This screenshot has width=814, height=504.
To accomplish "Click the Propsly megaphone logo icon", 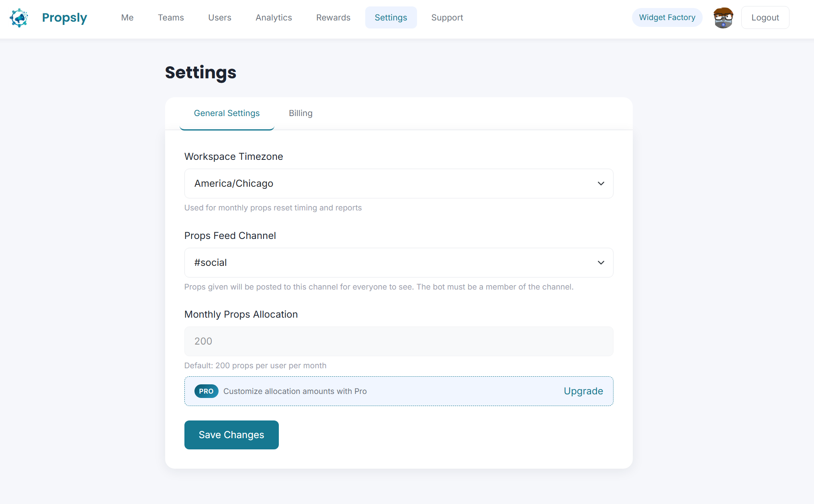I will (x=18, y=17).
